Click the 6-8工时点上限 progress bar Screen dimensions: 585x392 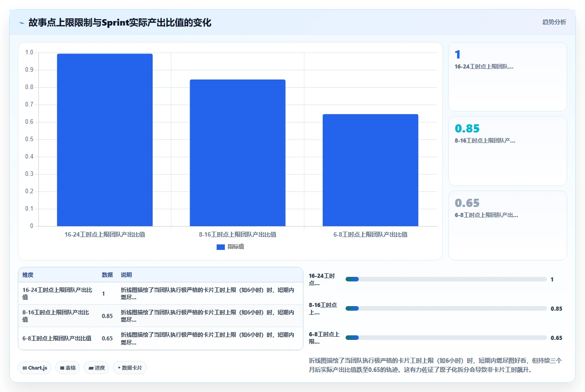(446, 338)
